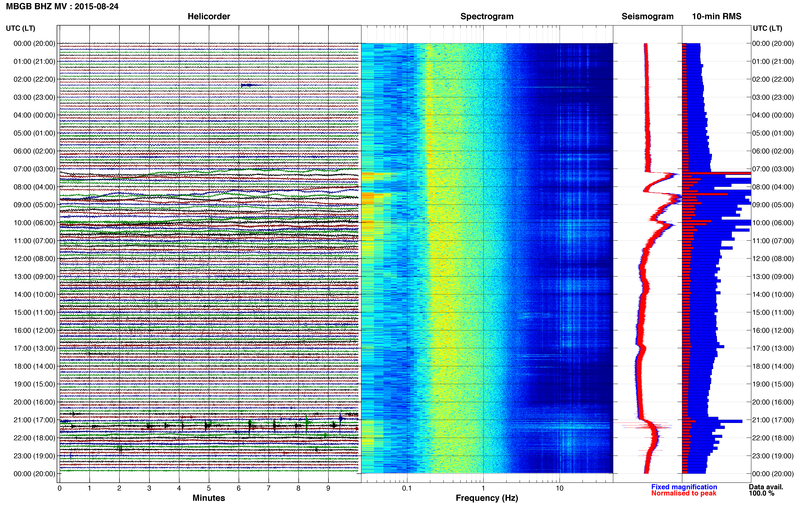Click the station title MBGB BHZ MV : 2015-08-24

[x=62, y=6]
